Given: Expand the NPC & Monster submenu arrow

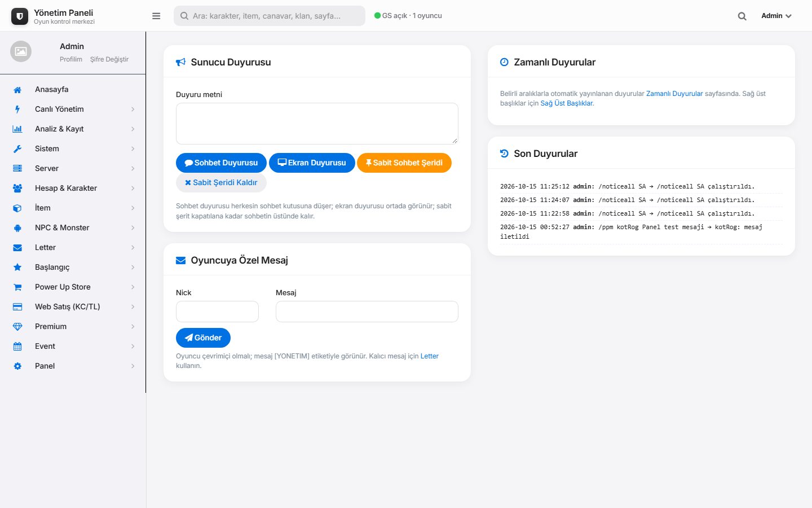Looking at the screenshot, I should [133, 228].
